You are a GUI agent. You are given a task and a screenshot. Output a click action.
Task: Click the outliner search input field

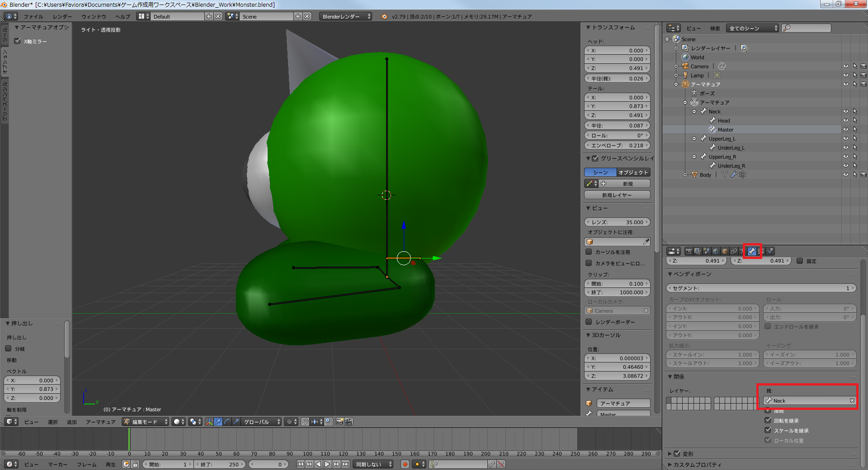(807, 28)
